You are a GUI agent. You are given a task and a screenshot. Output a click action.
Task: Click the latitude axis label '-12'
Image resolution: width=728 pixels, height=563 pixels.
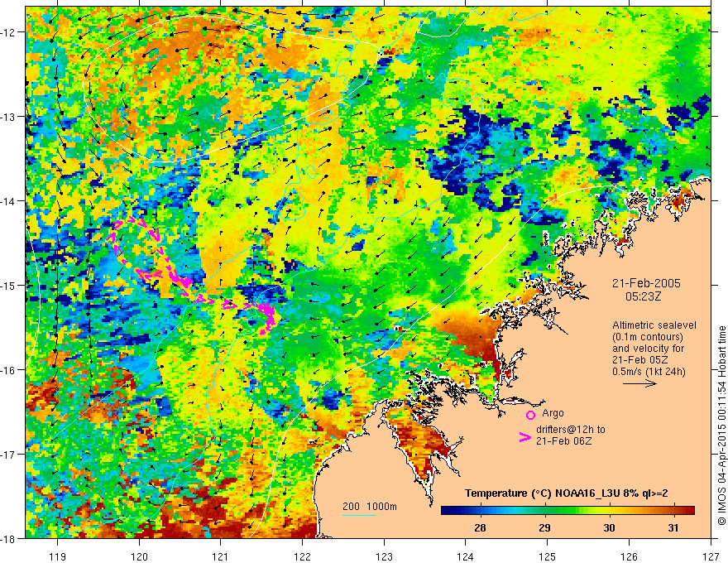point(7,32)
